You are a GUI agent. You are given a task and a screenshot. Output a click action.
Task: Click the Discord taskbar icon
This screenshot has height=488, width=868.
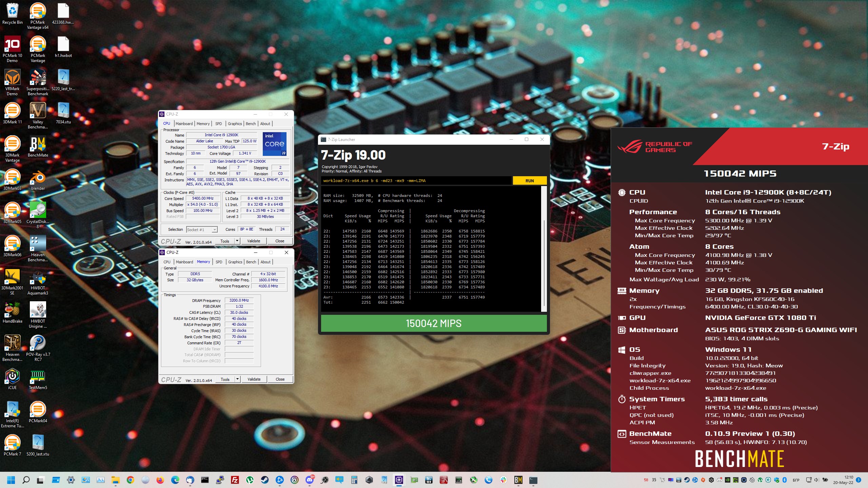click(x=310, y=480)
